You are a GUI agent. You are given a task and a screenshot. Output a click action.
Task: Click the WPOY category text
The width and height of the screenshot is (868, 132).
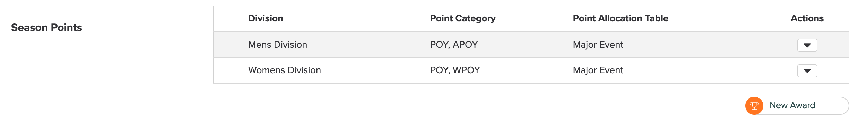(466, 70)
